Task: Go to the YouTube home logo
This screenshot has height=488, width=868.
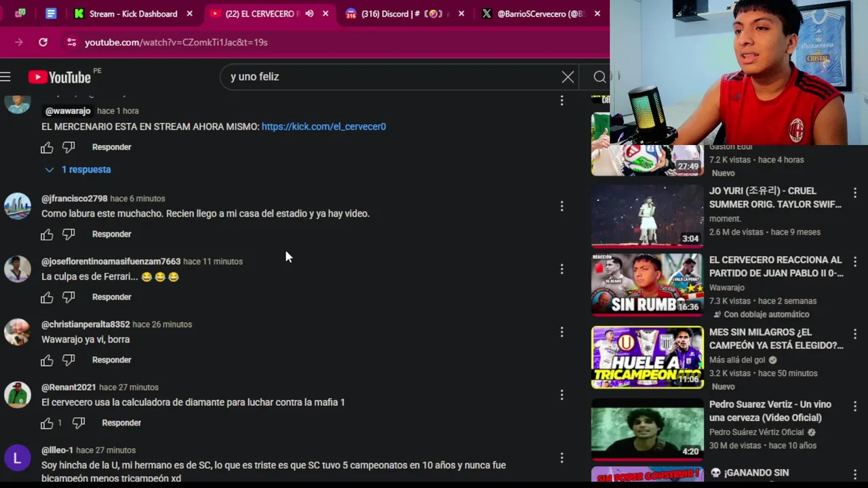Action: point(60,77)
